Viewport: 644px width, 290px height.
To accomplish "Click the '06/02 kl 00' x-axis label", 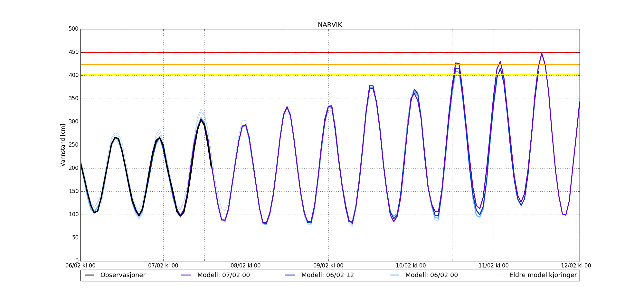I will [x=80, y=266].
